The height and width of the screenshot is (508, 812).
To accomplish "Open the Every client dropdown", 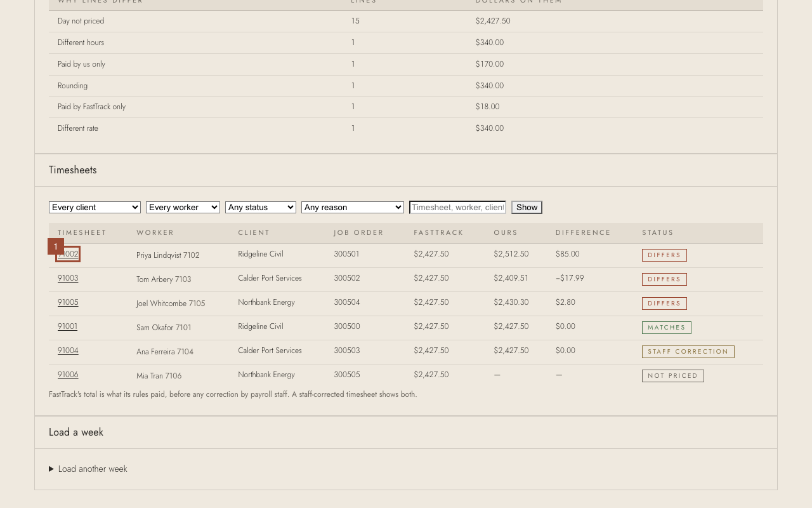I will pyautogui.click(x=95, y=208).
